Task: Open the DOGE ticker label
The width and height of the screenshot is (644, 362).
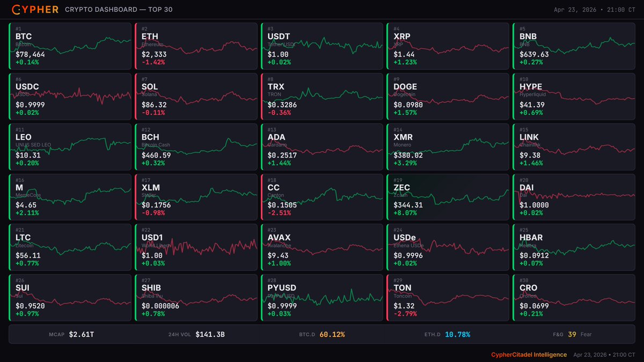Action: tap(405, 87)
